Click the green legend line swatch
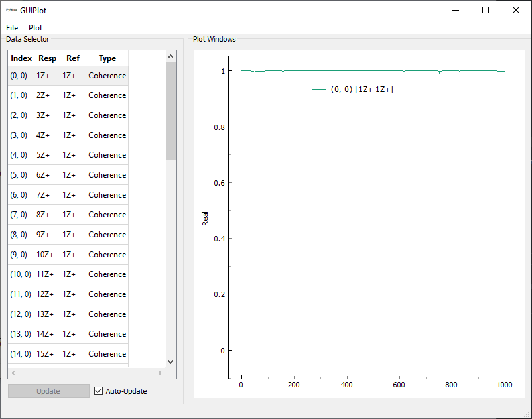 [318, 89]
